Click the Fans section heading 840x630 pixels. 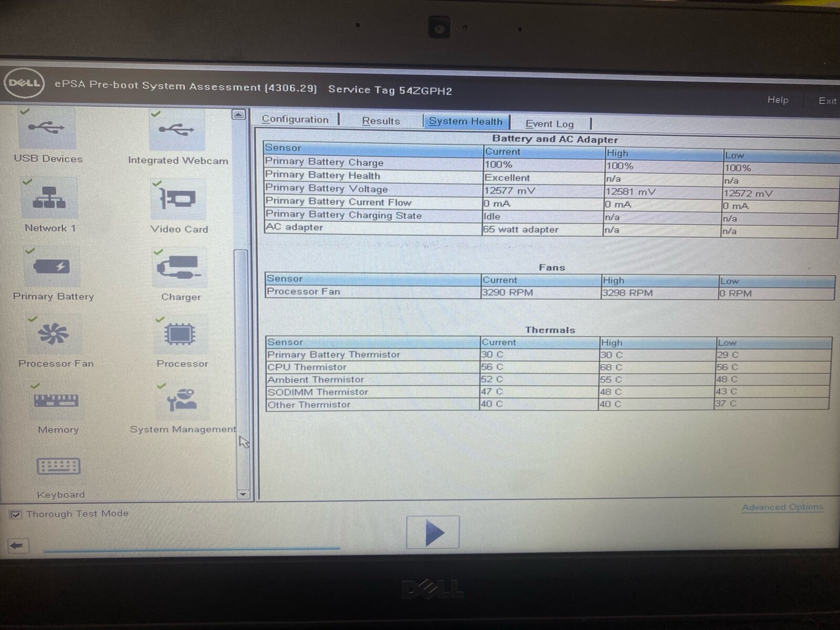[552, 267]
